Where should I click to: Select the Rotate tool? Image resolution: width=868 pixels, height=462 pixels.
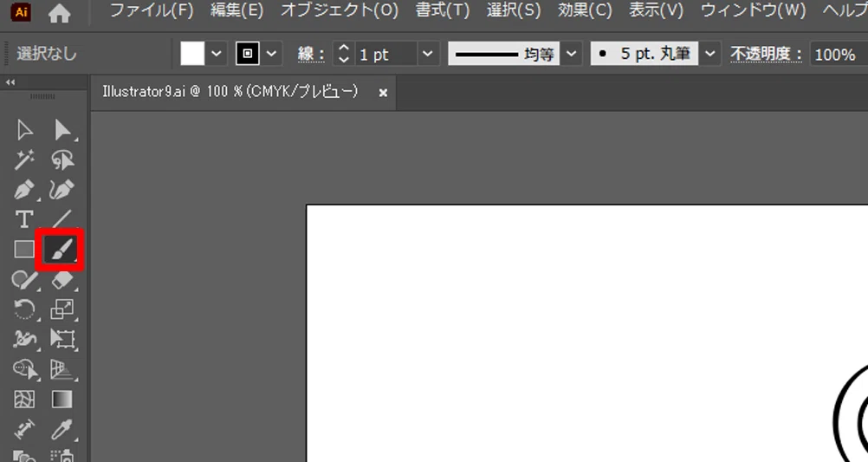[24, 309]
